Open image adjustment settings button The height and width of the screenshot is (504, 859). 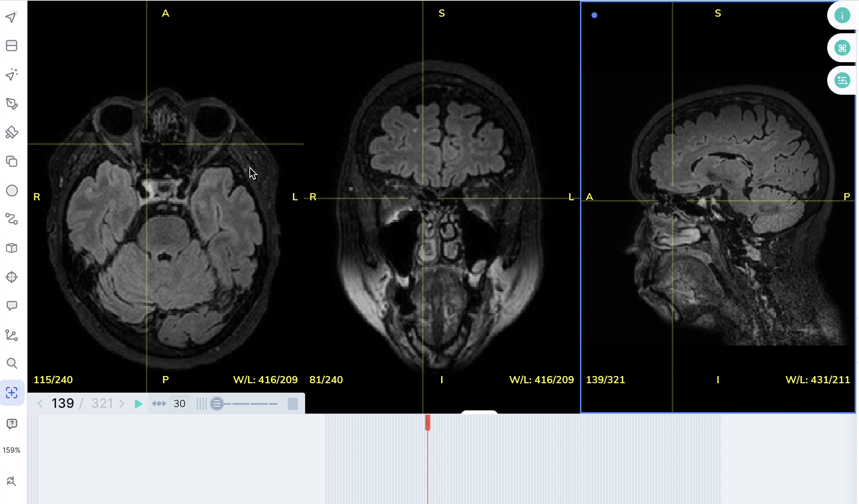842,80
